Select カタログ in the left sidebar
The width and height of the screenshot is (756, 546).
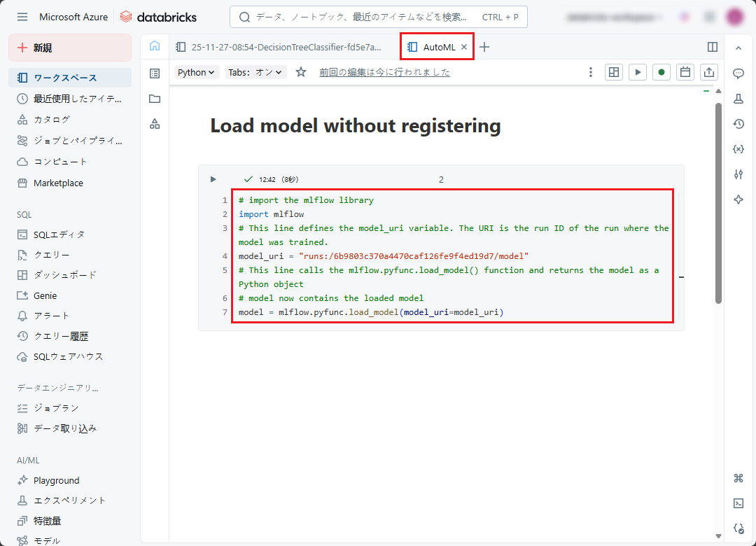52,120
